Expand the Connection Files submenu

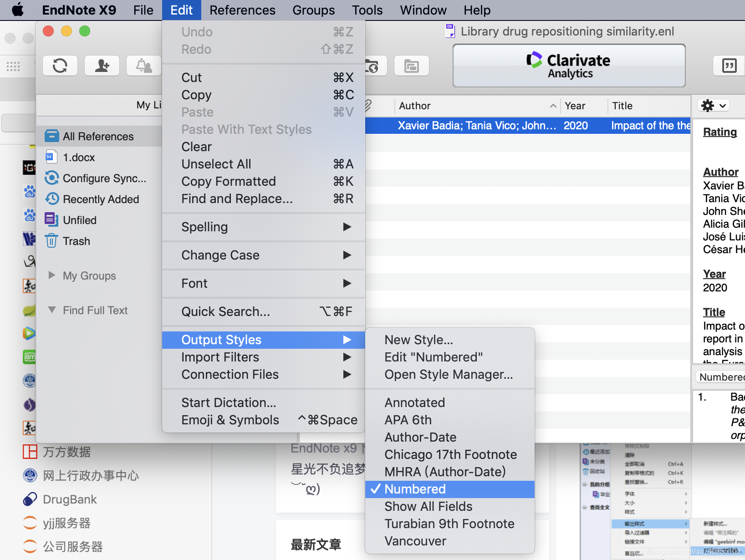click(x=264, y=374)
